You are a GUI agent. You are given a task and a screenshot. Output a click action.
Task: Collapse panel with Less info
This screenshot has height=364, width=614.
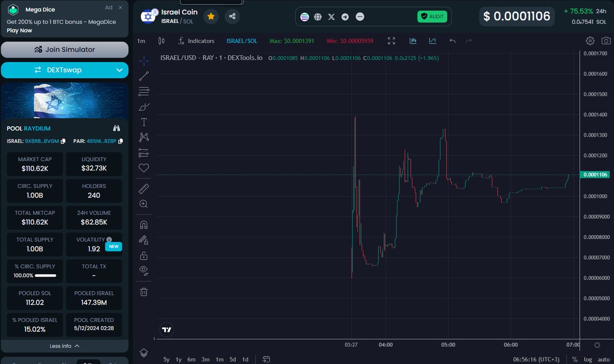pos(64,346)
